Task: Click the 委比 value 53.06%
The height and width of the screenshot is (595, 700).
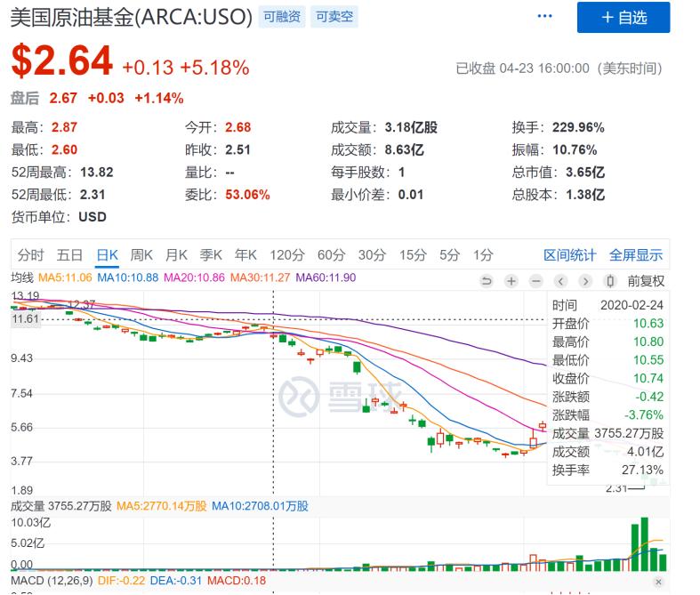Action: coord(247,195)
